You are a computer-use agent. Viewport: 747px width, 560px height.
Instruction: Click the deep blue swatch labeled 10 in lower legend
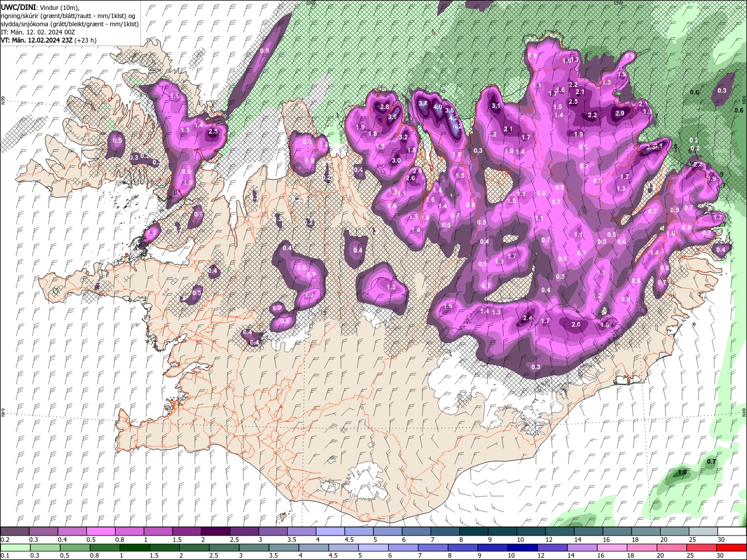[522, 548]
